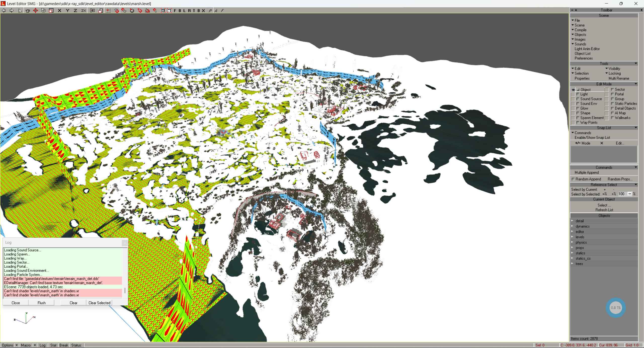
Task: Open the Options menu
Action: point(8,345)
